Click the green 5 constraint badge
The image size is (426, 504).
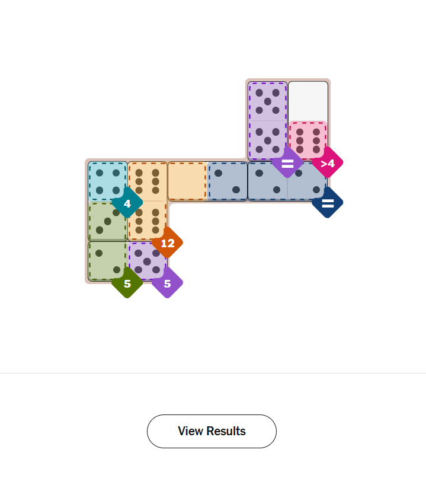127,283
